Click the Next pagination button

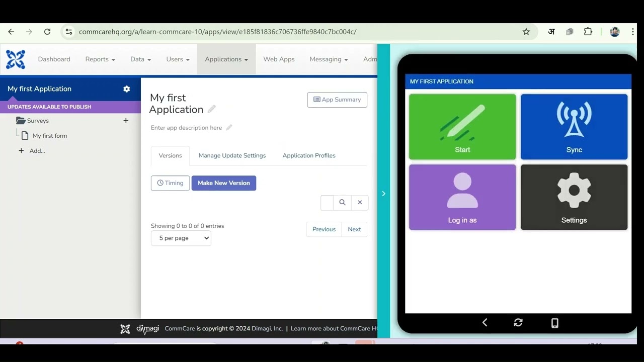354,229
